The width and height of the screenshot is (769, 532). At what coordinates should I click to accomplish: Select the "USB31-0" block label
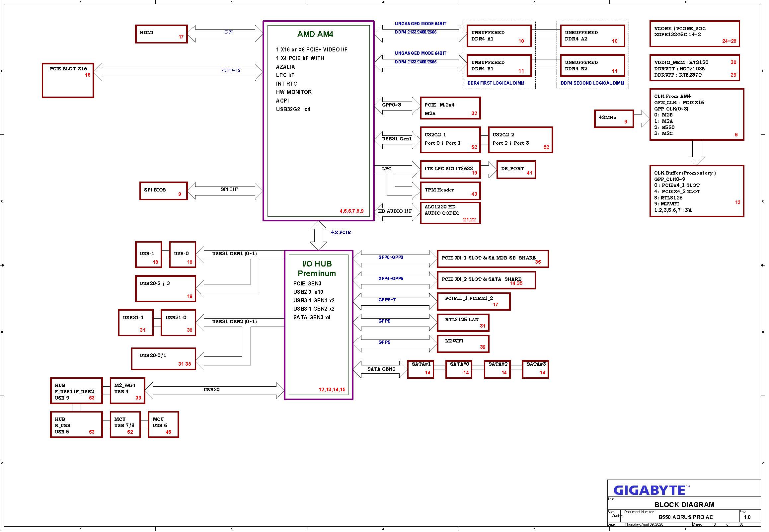click(x=176, y=318)
